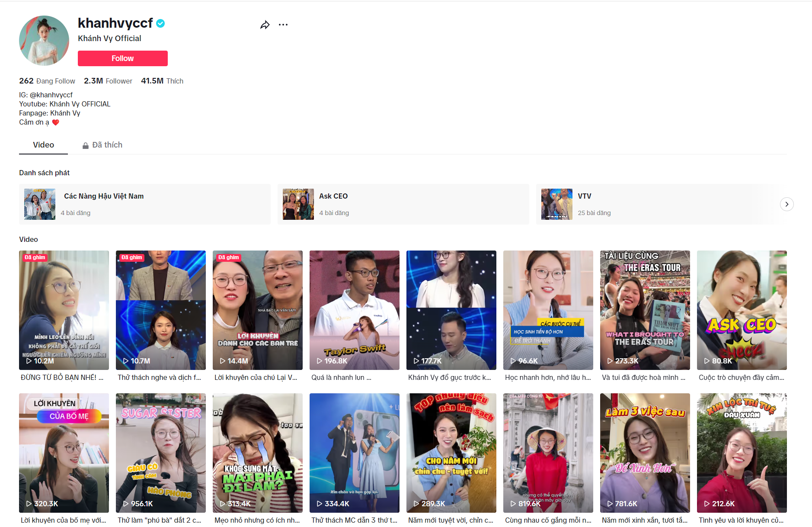Click the Ask CEO playlist thumbnail image
This screenshot has height=527, width=812.
point(298,204)
